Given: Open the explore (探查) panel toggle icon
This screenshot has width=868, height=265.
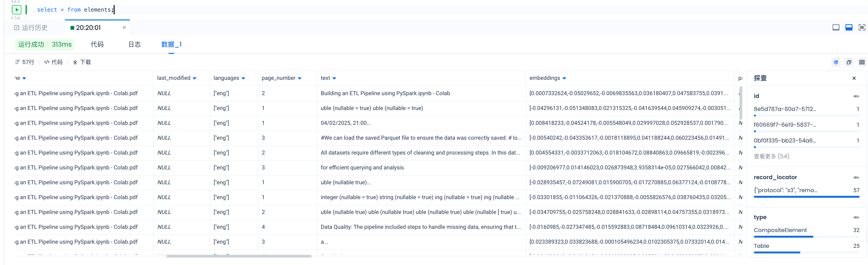Looking at the screenshot, I should tap(836, 62).
